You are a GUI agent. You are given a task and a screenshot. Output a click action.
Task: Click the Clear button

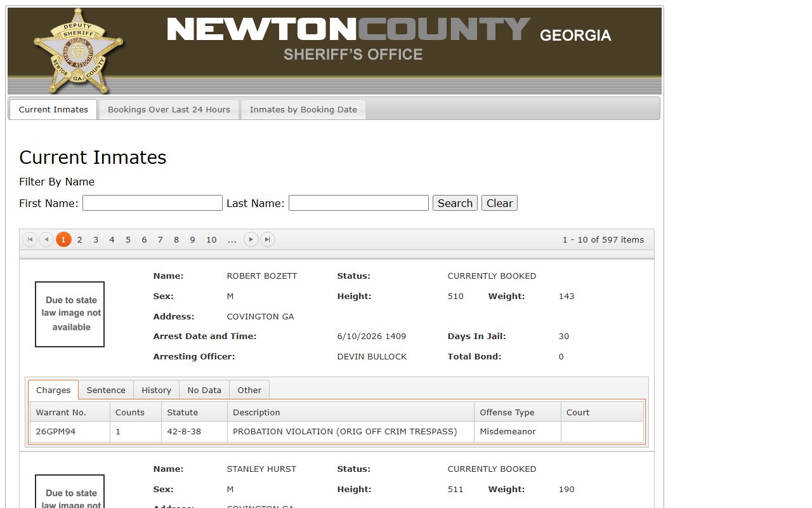(499, 203)
